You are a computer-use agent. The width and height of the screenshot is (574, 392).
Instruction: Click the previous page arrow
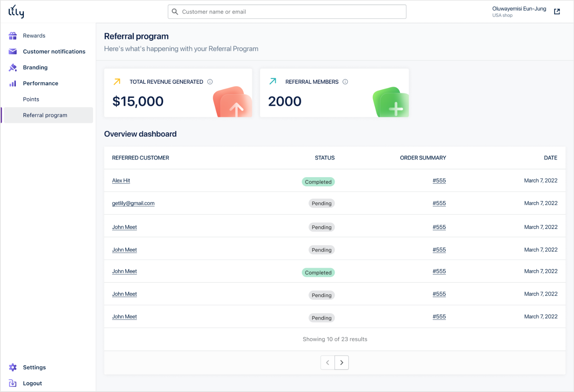tap(327, 363)
